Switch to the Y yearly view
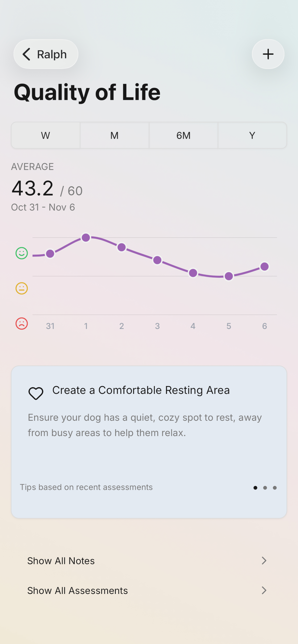The image size is (298, 644). point(252,135)
